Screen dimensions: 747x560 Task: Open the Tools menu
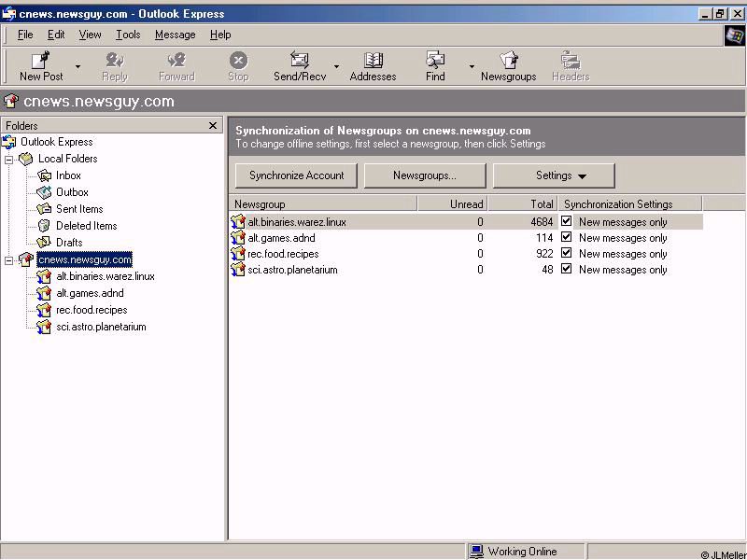(128, 35)
